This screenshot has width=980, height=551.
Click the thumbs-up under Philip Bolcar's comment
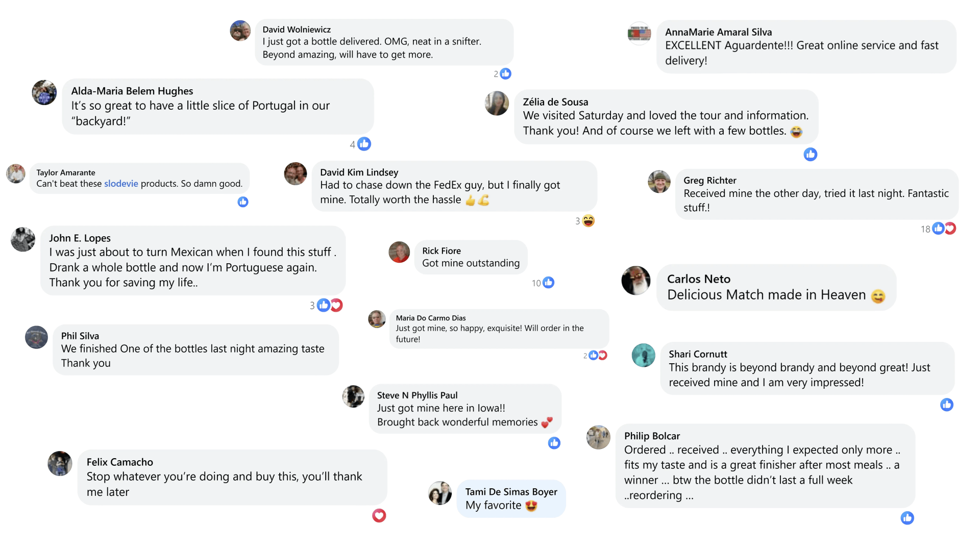coord(907,518)
